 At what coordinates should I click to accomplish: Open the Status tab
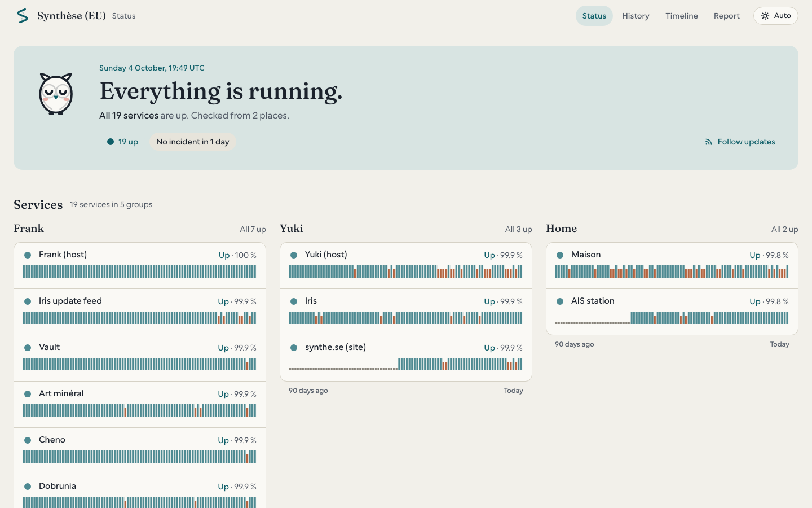tap(594, 16)
